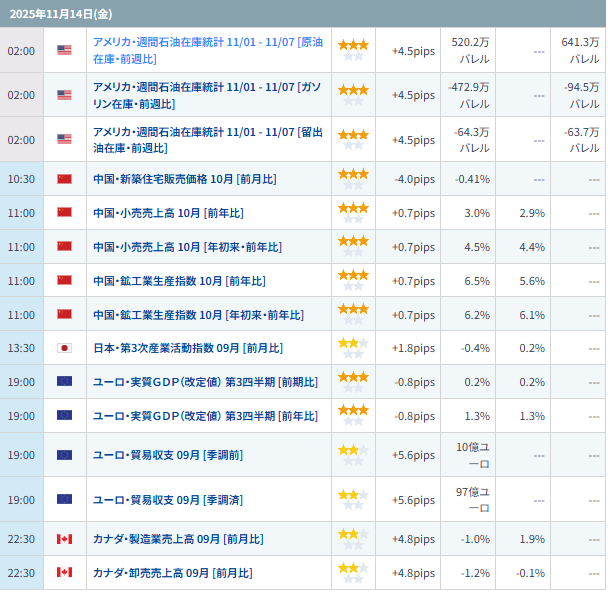Open the カナダ・卸売売上高 09月 link

[172, 573]
